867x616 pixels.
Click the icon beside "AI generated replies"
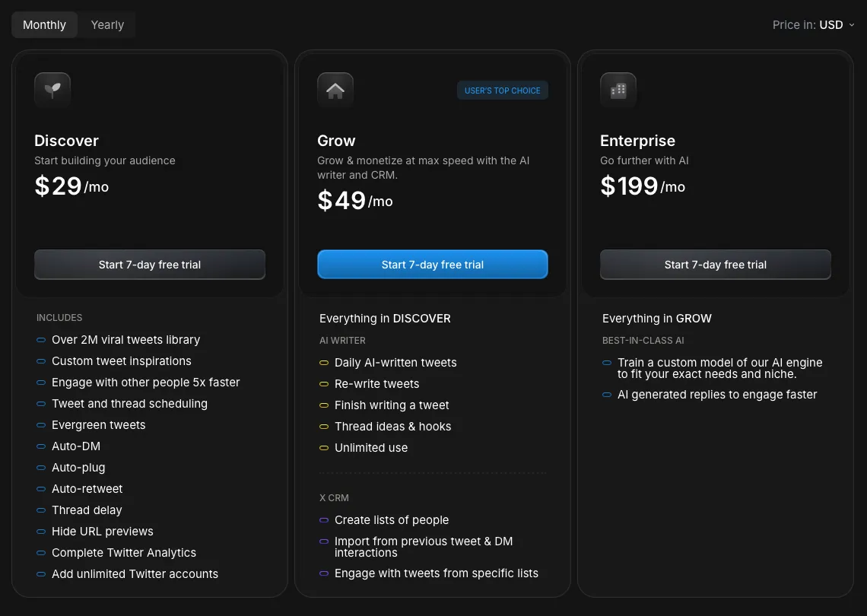605,395
